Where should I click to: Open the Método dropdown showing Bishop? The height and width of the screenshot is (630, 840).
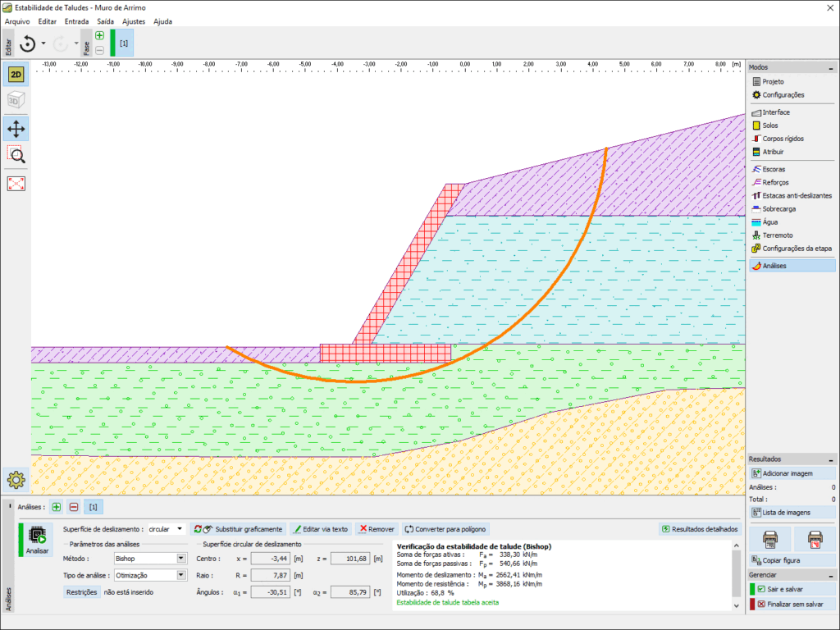[150, 559]
